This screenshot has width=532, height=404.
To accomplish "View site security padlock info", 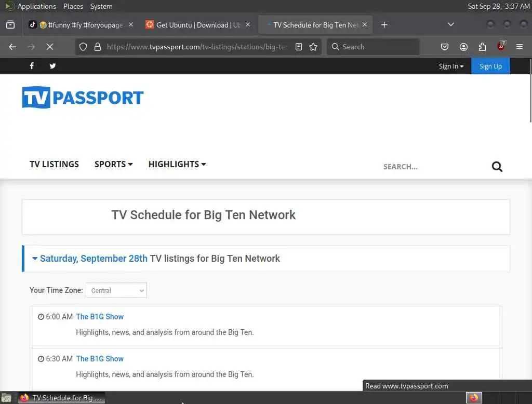I will pyautogui.click(x=98, y=47).
